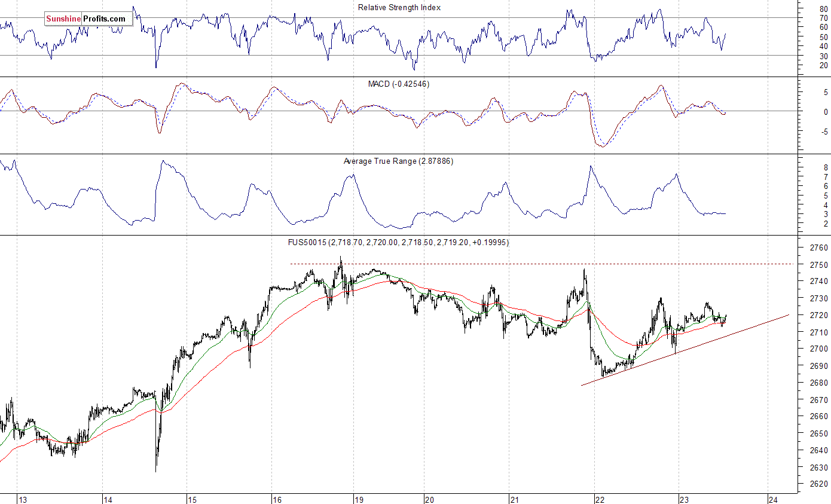Select the 2630 price axis label
The height and width of the screenshot is (504, 831).
point(818,467)
